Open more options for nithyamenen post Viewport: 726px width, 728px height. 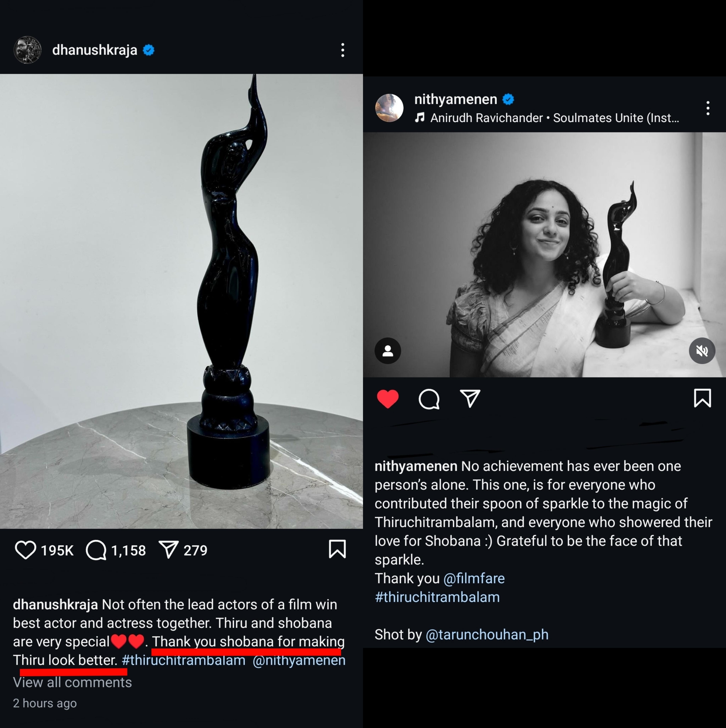708,108
